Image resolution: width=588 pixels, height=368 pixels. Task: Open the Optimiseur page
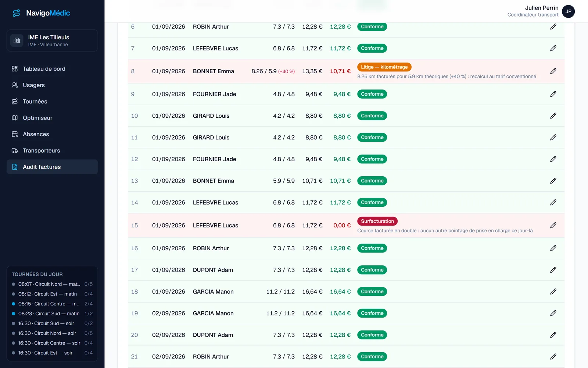coord(52,118)
